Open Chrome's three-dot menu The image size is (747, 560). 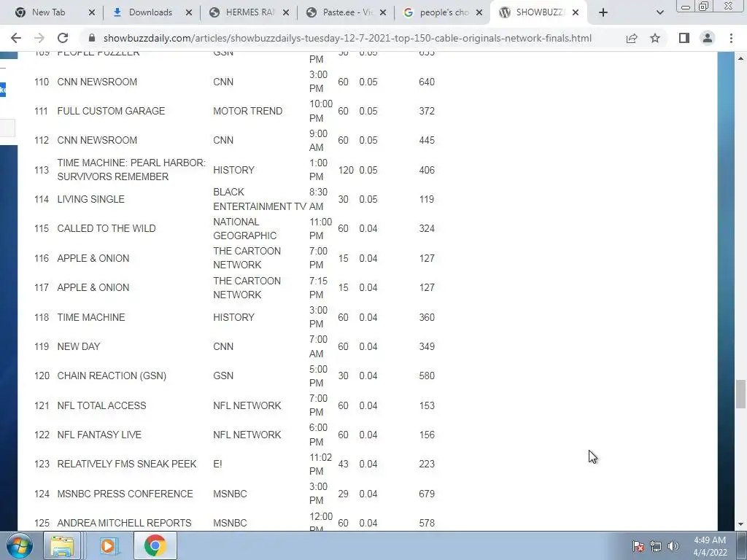click(731, 38)
